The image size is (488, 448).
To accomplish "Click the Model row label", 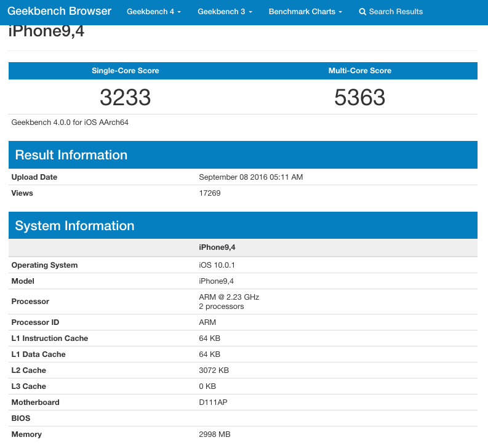I will [x=23, y=281].
